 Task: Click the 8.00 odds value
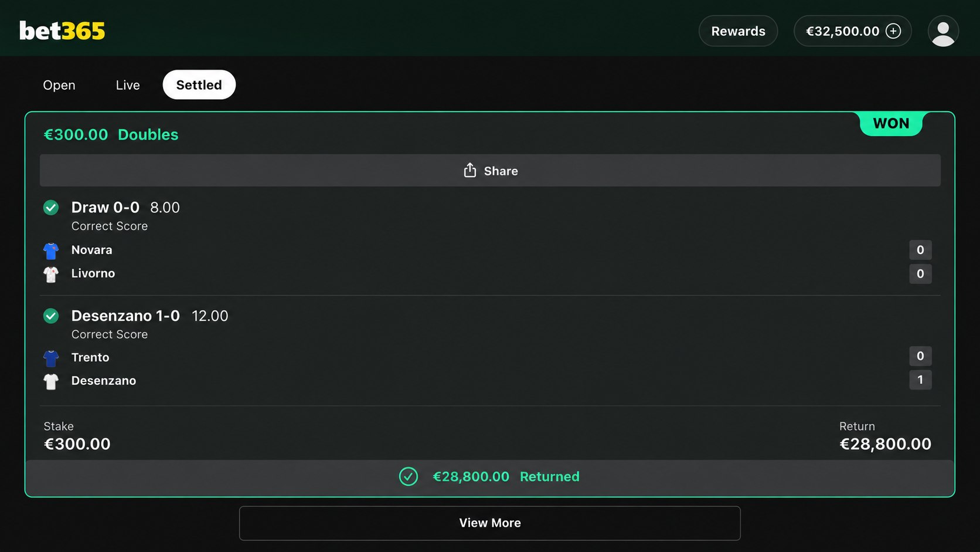pyautogui.click(x=165, y=208)
